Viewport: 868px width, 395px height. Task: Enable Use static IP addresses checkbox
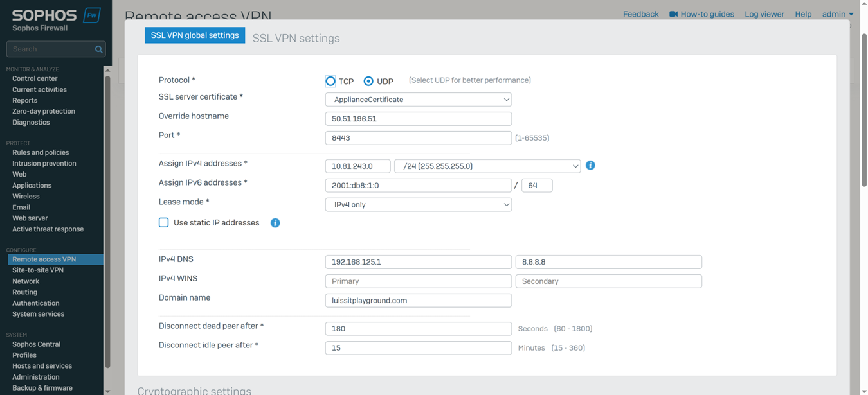coord(164,223)
